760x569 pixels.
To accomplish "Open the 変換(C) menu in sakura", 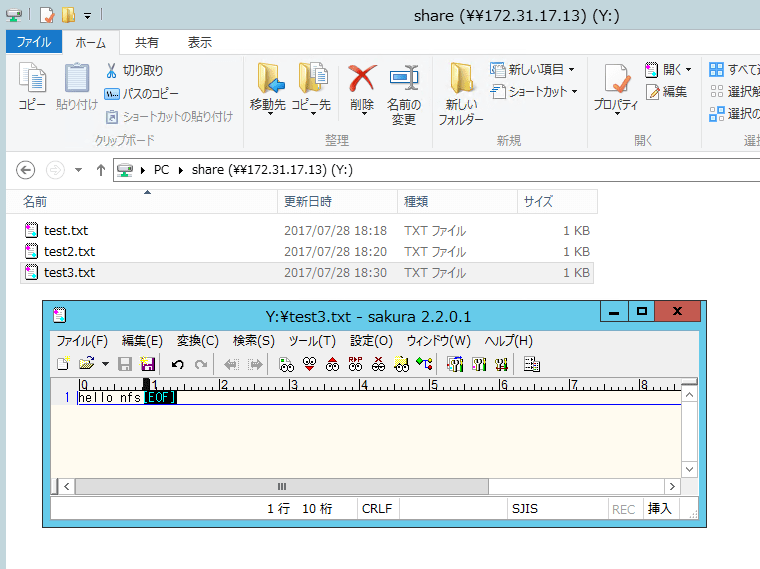I will tap(198, 341).
